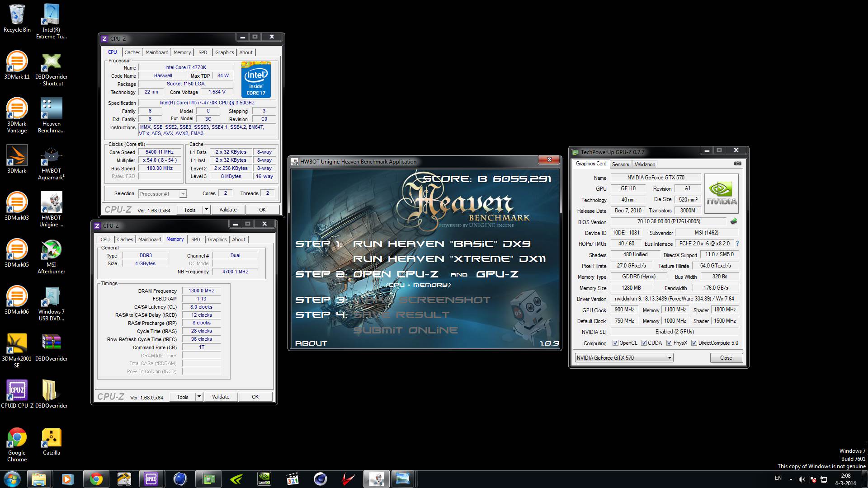Screen dimensions: 868x488
Task: Open Windows Explorer from the taskbar
Action: coord(39,479)
